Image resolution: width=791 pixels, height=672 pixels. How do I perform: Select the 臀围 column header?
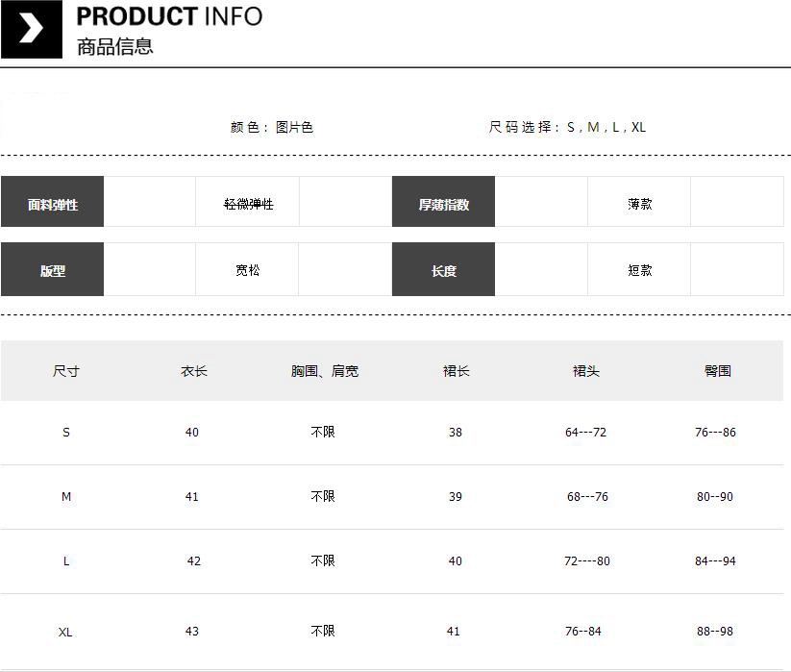(717, 371)
